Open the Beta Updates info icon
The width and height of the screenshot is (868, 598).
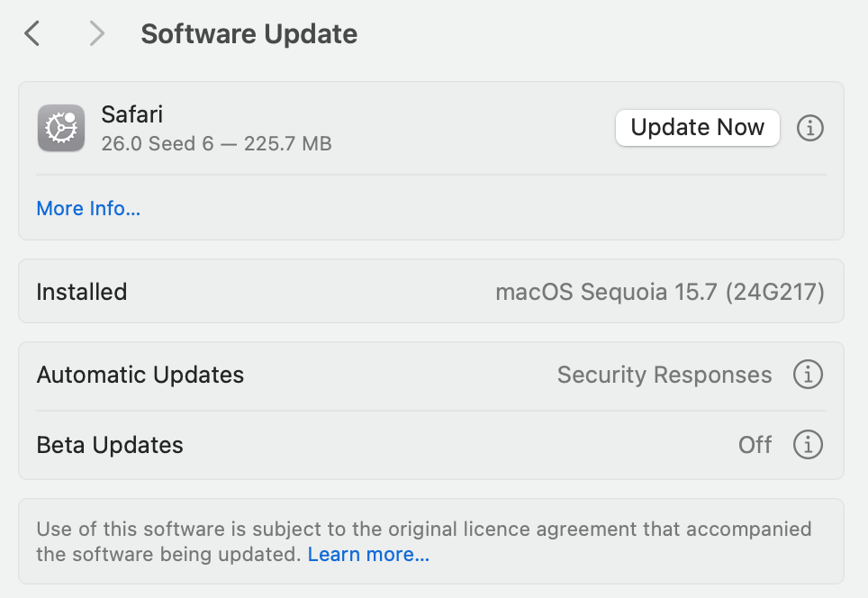click(x=808, y=445)
